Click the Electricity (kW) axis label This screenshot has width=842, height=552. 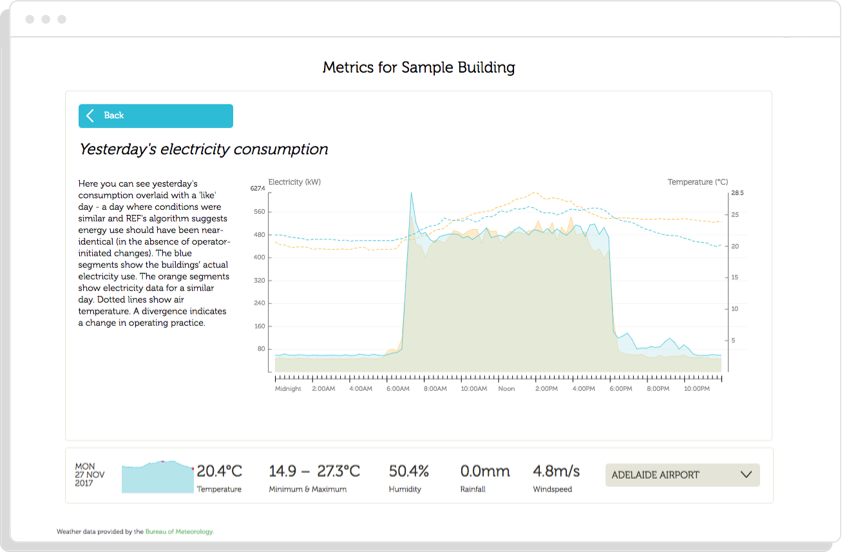(299, 182)
